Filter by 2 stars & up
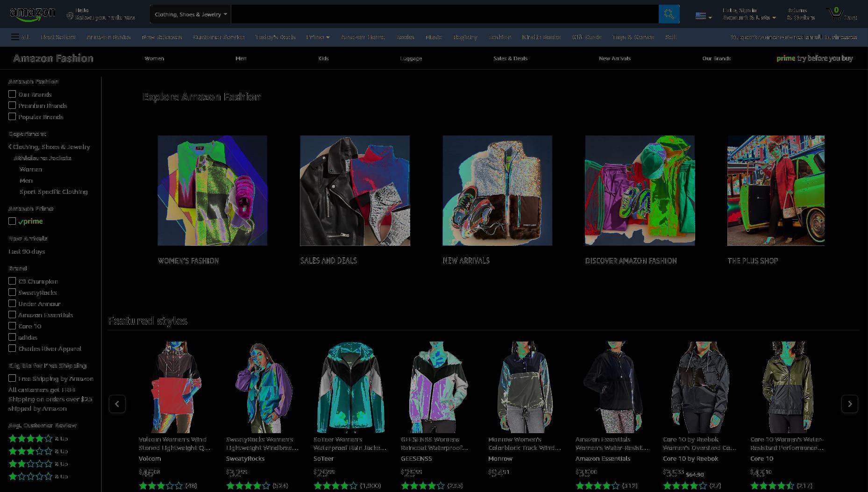868x492 pixels. 38,463
